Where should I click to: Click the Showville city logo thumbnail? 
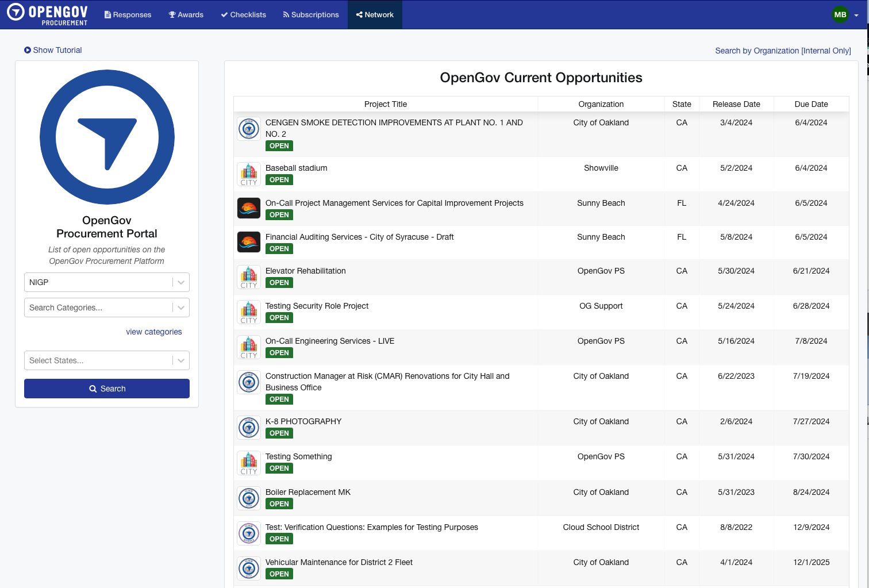click(248, 174)
